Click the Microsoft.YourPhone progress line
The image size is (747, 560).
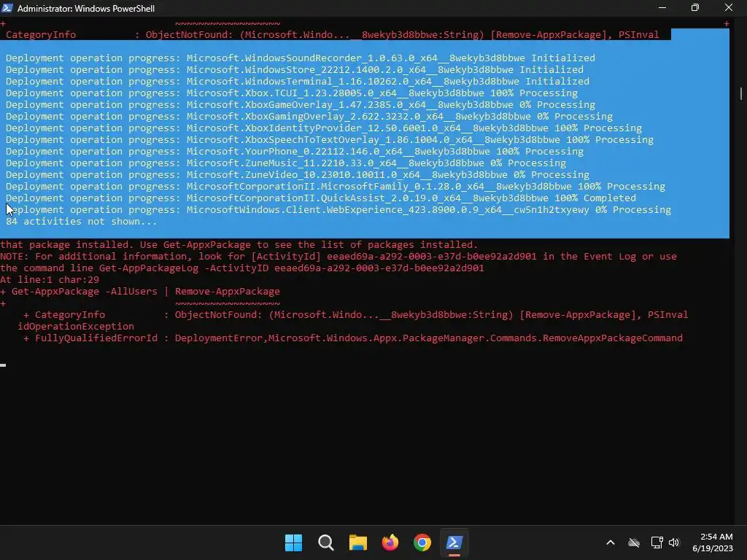pos(295,152)
